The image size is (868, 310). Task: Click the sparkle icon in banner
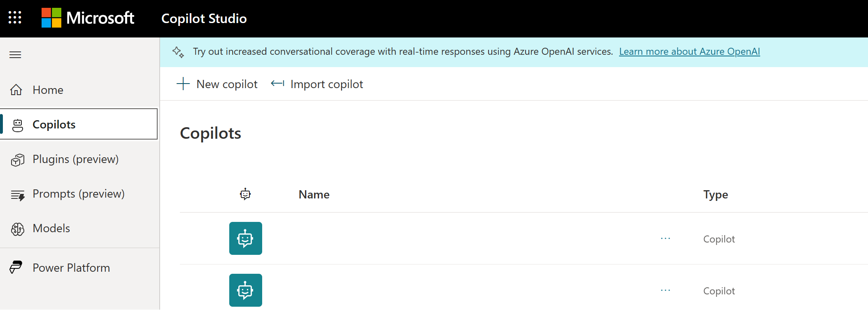[178, 52]
